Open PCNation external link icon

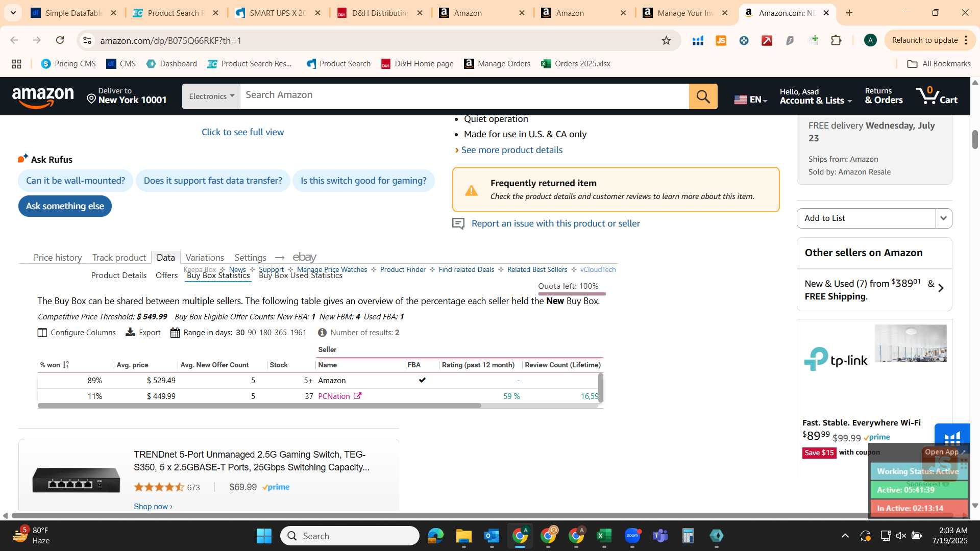click(x=357, y=396)
